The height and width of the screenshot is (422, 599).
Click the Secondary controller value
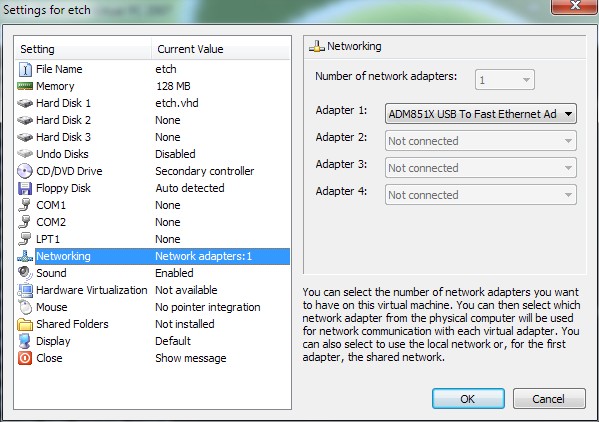click(x=204, y=171)
